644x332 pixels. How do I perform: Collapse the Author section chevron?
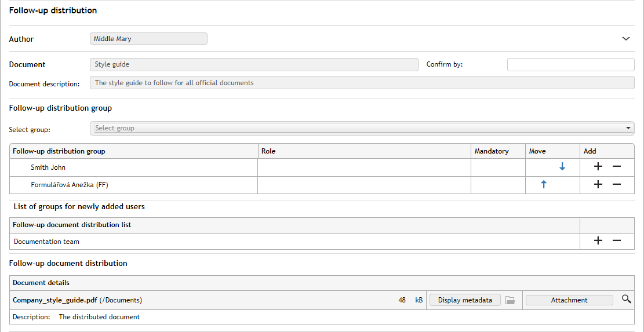626,39
